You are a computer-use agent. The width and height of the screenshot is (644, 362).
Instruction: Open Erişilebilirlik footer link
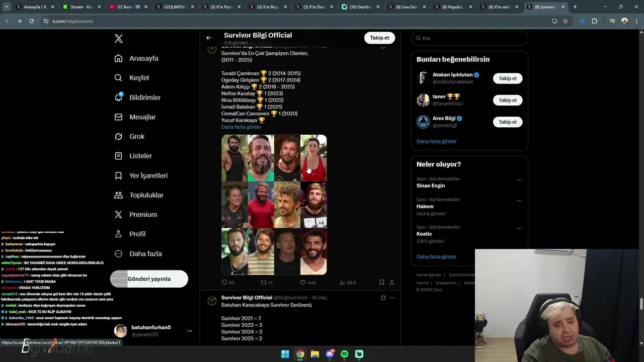(446, 283)
